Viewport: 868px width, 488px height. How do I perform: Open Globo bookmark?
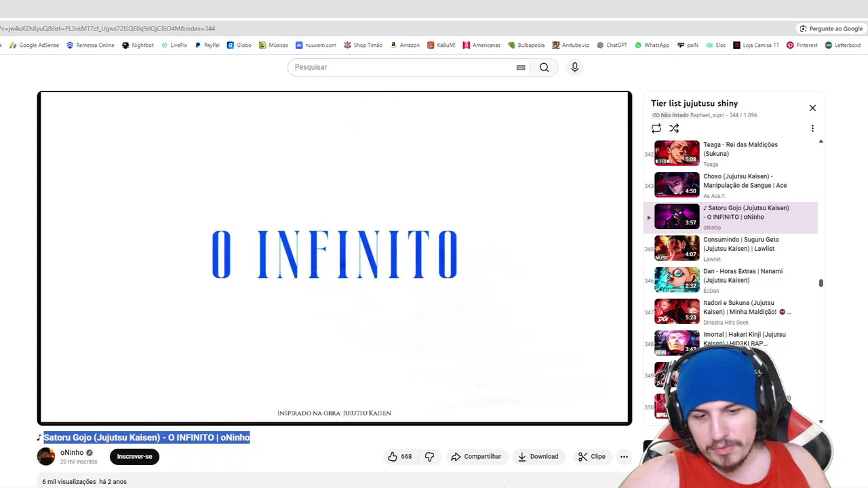(239, 45)
